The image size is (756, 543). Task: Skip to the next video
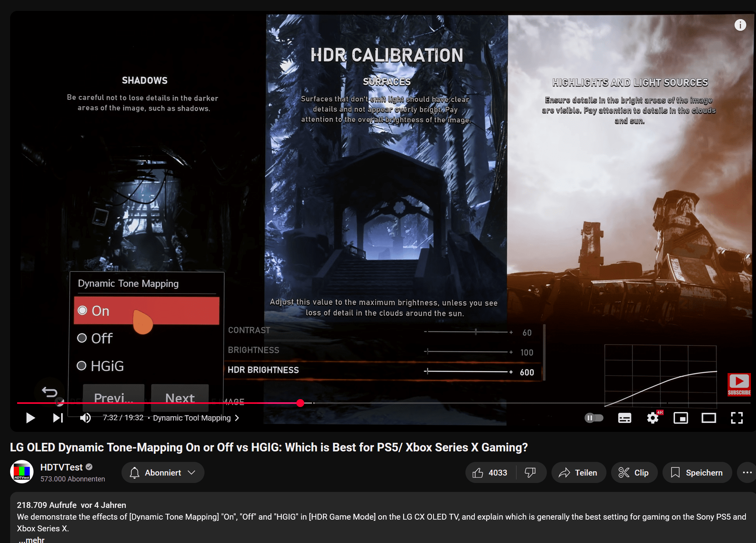pyautogui.click(x=58, y=418)
